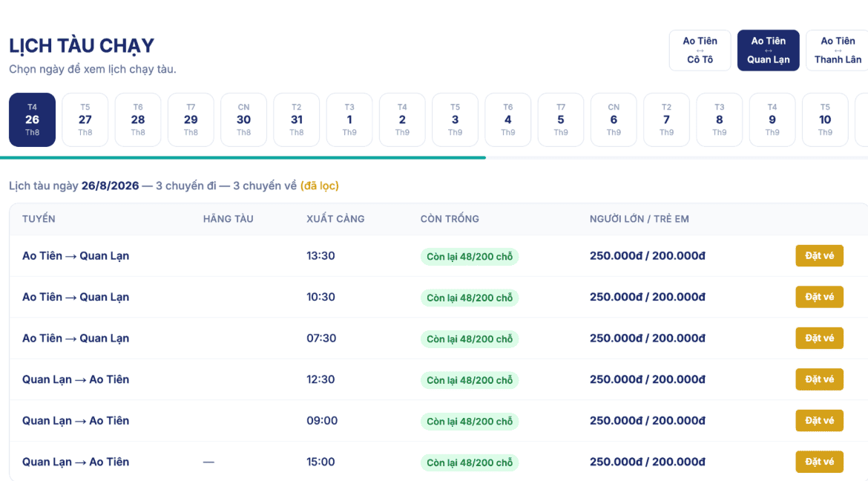Choose date T5 27 Th8
Image resolution: width=868 pixels, height=481 pixels.
[85, 120]
